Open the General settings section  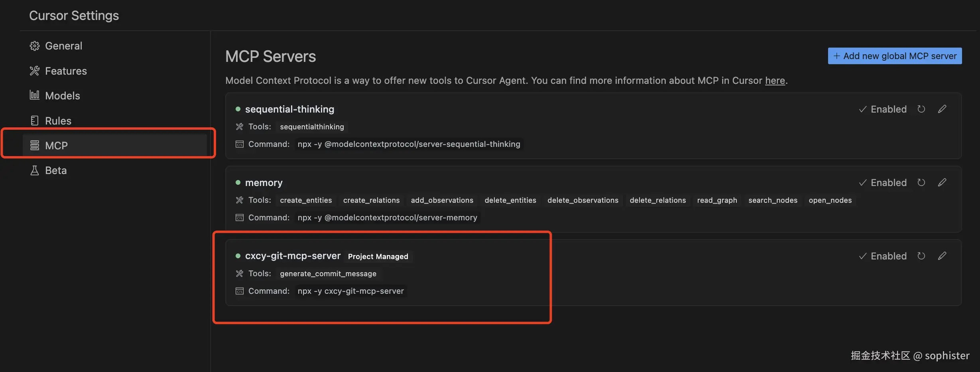[115, 46]
